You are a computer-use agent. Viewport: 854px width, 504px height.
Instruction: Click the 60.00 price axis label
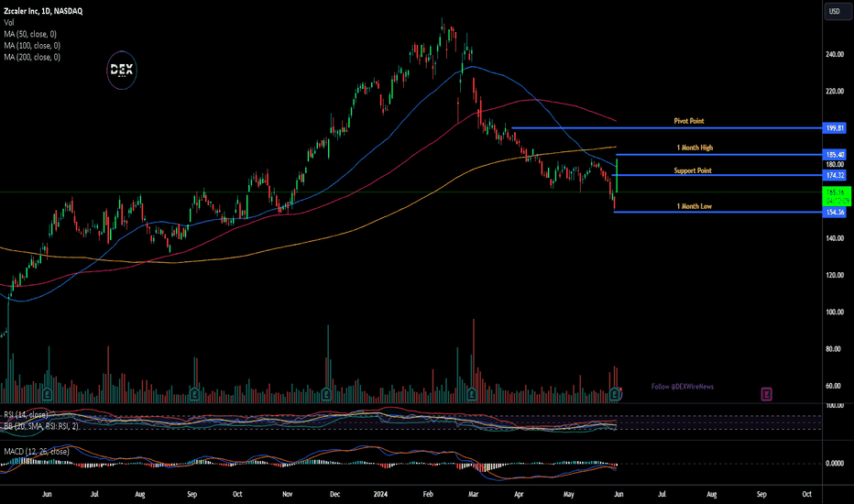pyautogui.click(x=833, y=386)
